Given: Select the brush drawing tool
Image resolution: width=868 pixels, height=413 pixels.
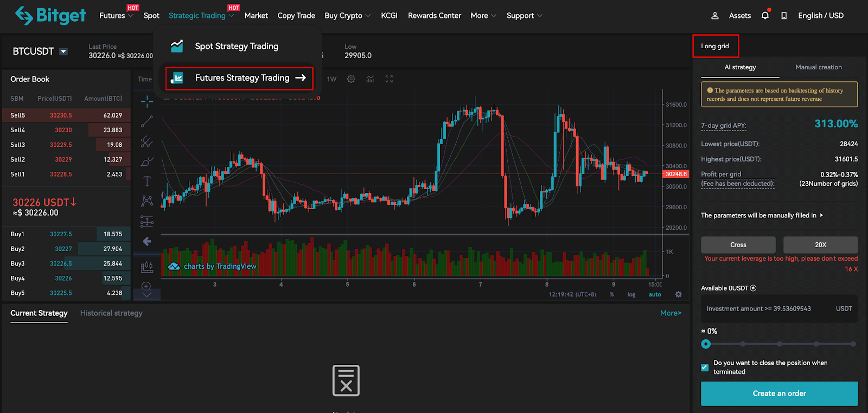Looking at the screenshot, I should click(x=147, y=162).
